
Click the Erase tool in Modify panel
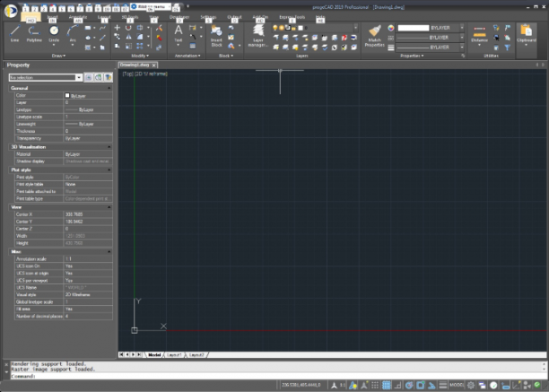pos(160,28)
